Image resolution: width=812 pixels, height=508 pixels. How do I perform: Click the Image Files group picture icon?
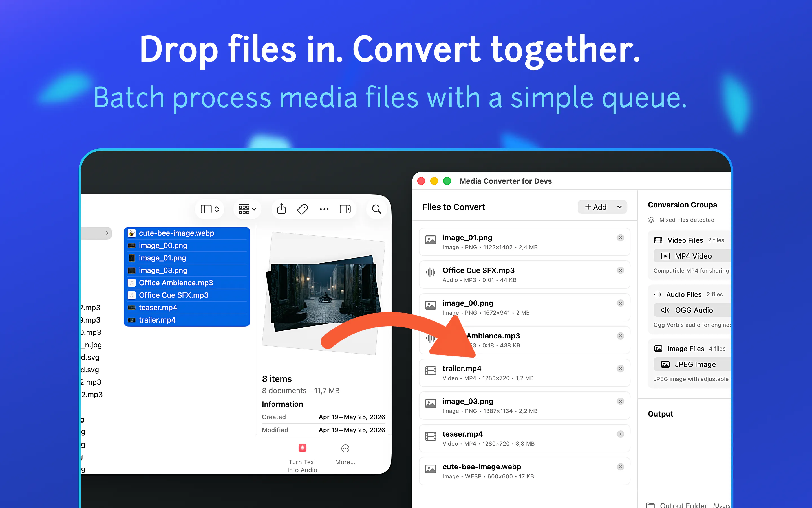[x=658, y=349]
